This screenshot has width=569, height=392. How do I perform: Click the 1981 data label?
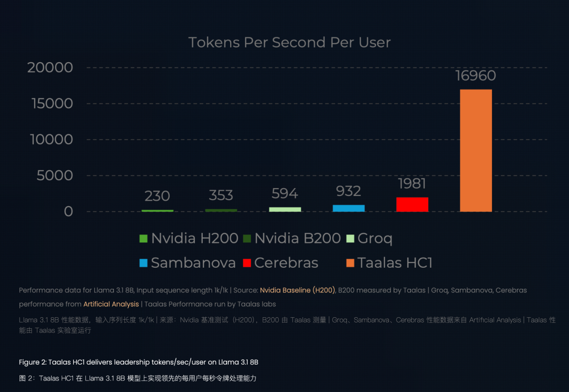[x=412, y=184]
